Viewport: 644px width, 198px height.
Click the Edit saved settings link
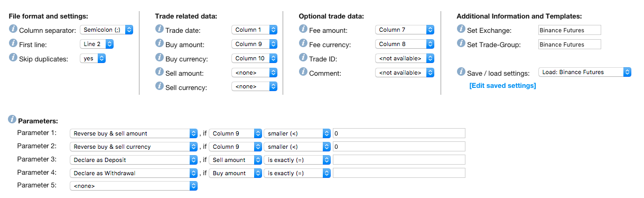click(502, 86)
